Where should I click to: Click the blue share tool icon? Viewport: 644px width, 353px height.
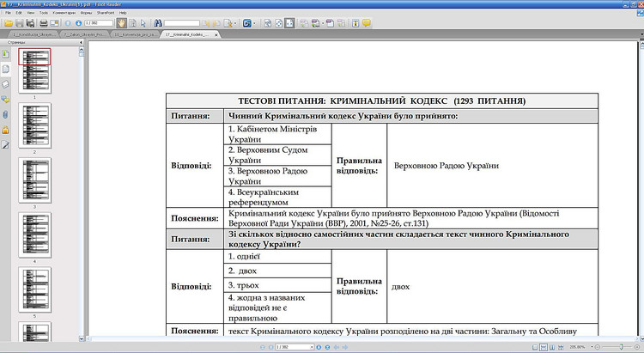point(246,23)
